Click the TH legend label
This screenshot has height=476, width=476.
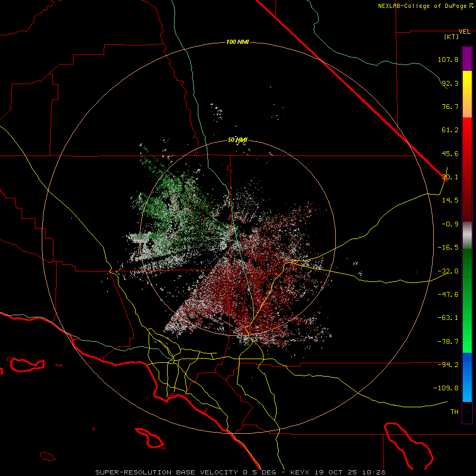[x=454, y=412]
